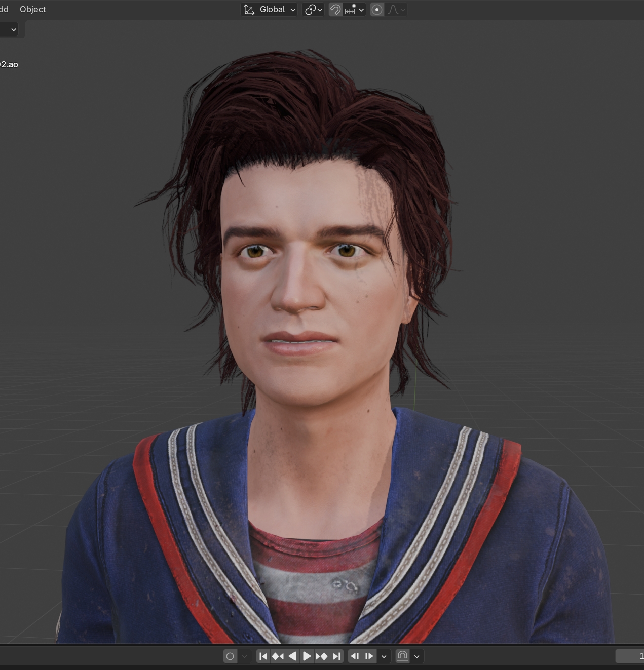
Task: Jump to the last frame
Action: pyautogui.click(x=336, y=656)
